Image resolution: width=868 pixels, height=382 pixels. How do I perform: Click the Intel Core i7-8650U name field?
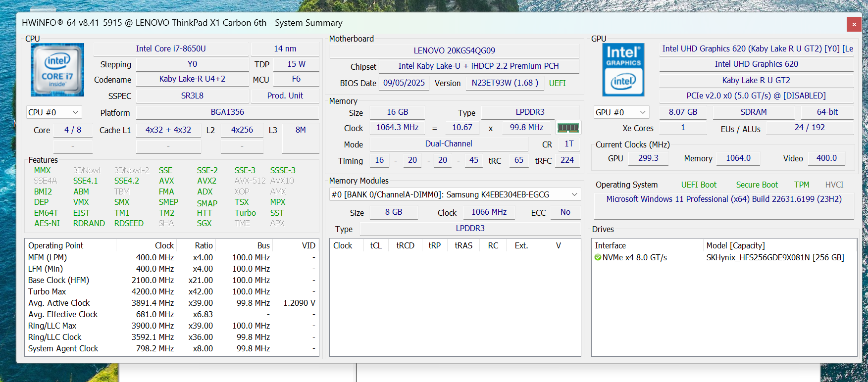coord(171,48)
